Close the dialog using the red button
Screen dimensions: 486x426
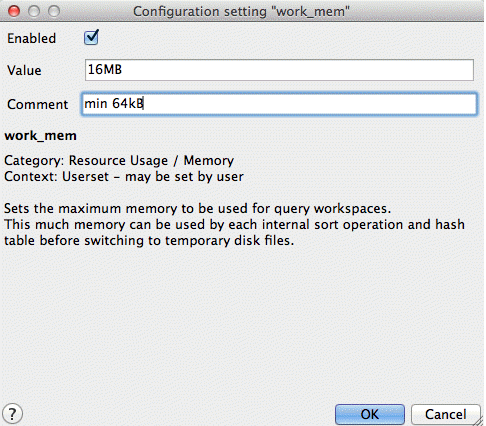(14, 11)
